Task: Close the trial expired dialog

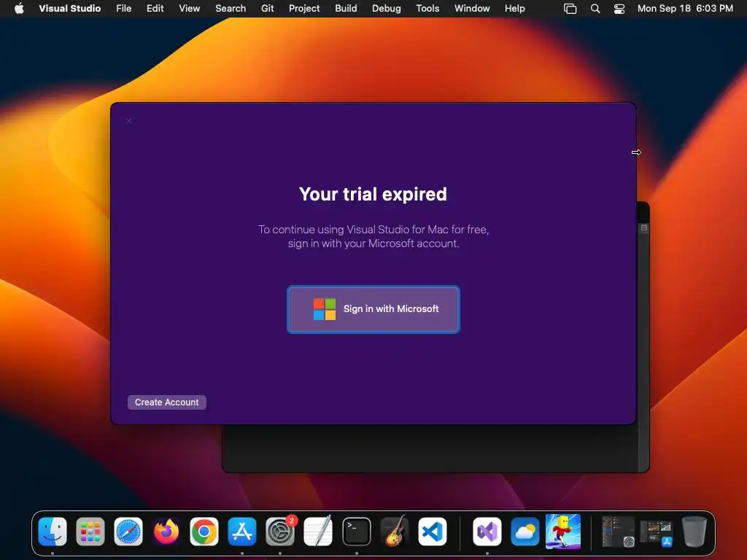Action: pos(128,121)
